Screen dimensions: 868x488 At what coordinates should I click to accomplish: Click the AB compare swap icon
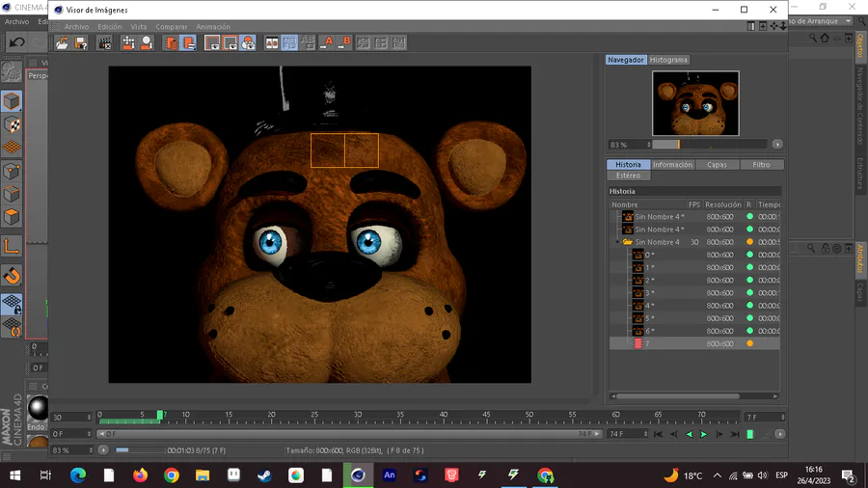click(308, 42)
